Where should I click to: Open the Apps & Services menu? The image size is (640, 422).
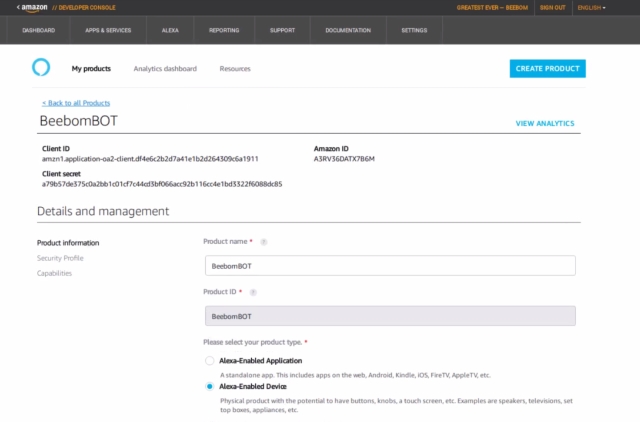coord(108,30)
